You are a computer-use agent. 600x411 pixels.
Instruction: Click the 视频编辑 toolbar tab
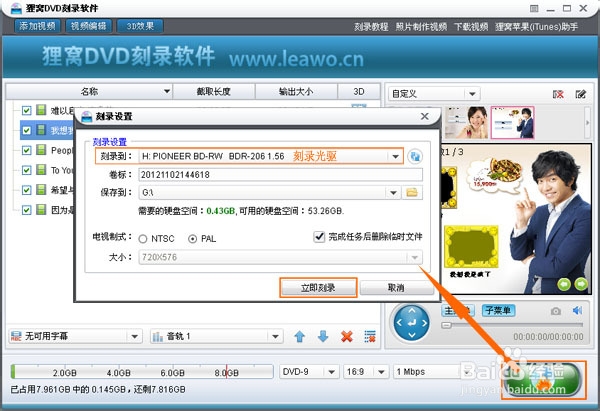tap(89, 26)
